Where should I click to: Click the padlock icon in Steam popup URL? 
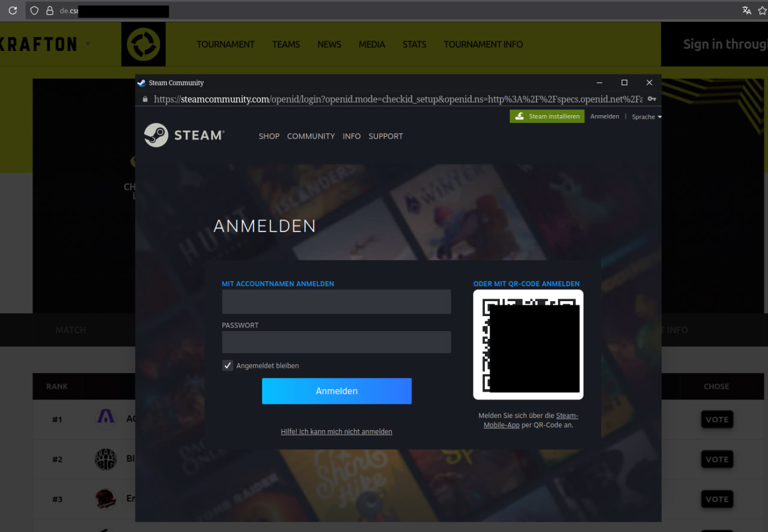click(x=144, y=99)
